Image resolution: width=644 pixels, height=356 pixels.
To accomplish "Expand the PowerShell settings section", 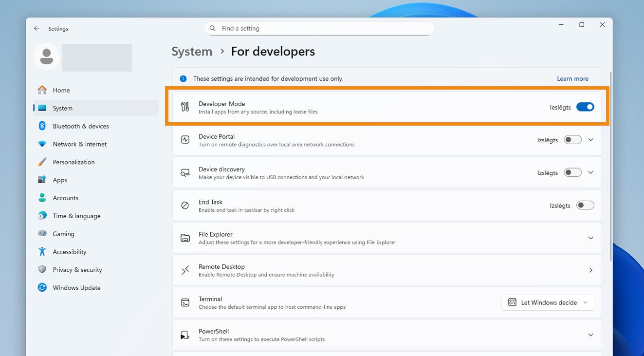I will pyautogui.click(x=590, y=335).
